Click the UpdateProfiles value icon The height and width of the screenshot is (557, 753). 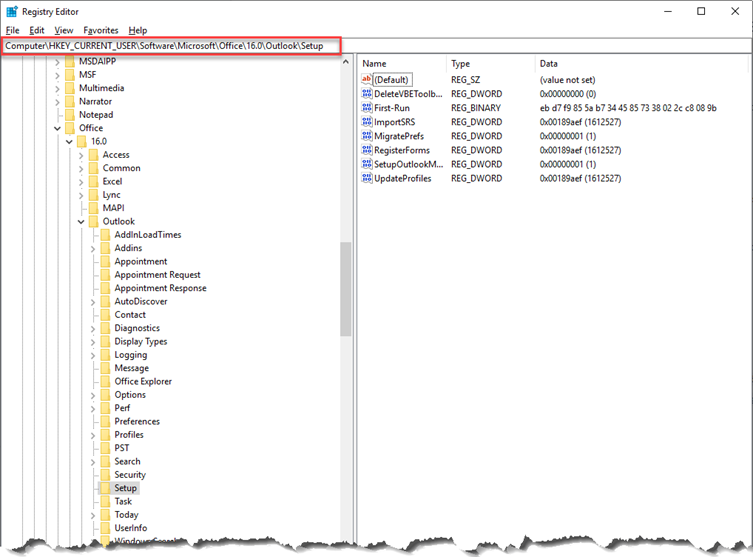(x=367, y=178)
